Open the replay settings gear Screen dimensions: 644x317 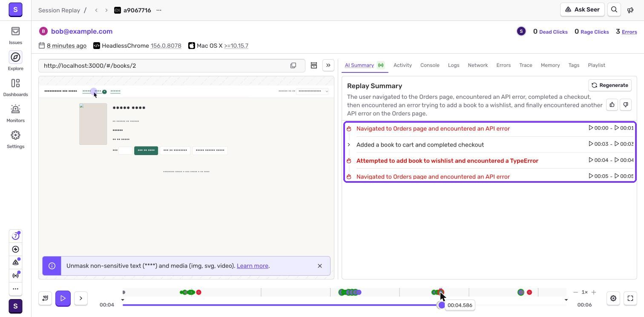click(x=613, y=298)
